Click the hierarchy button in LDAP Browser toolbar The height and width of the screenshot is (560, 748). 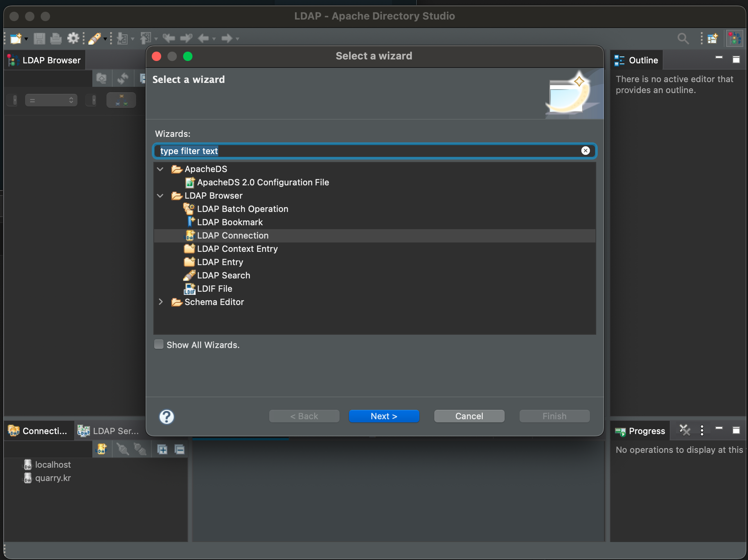(121, 100)
